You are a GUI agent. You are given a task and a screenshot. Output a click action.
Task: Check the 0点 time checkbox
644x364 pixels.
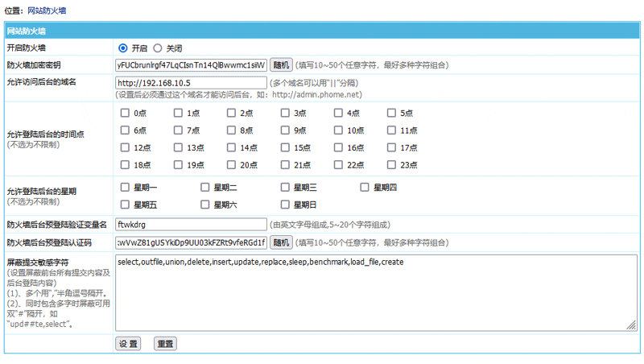click(x=125, y=113)
